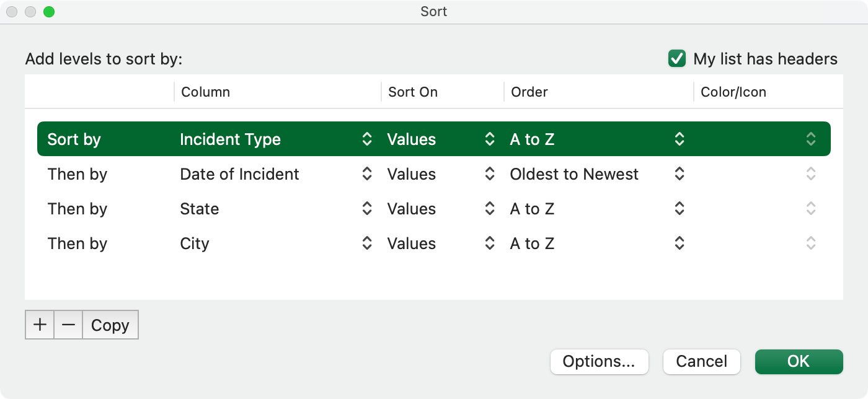Click the minus icon to delete level

[x=68, y=325]
